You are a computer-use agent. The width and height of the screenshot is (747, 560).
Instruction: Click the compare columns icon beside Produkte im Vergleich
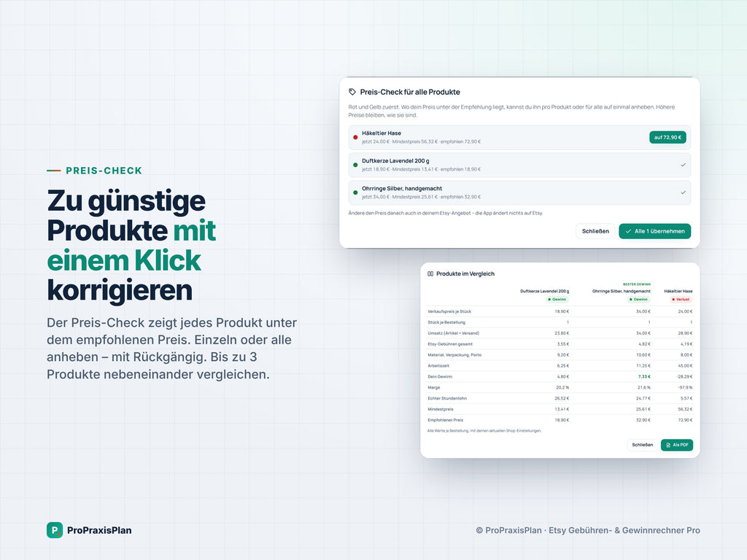click(x=430, y=274)
